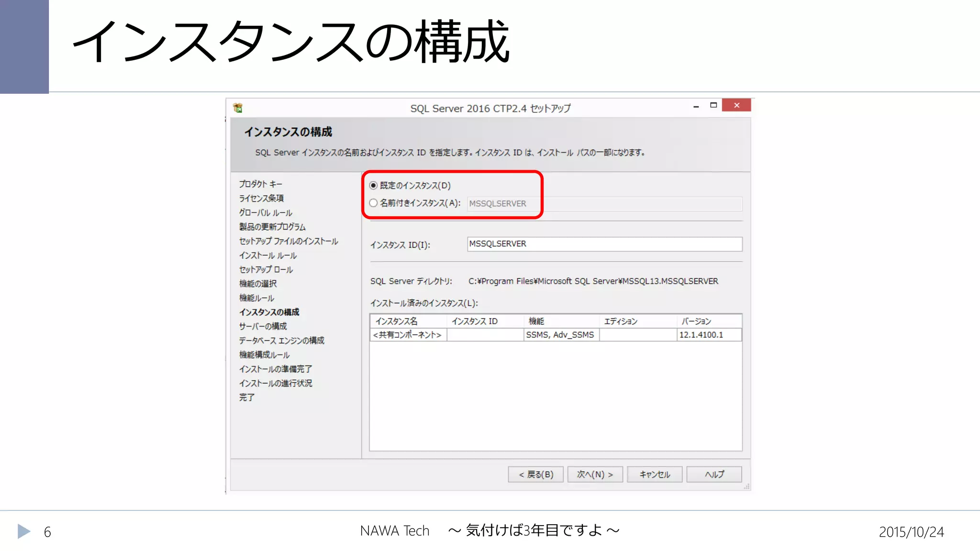Select セットアップ ファイルのインストール step
This screenshot has width=980, height=551.
(289, 241)
